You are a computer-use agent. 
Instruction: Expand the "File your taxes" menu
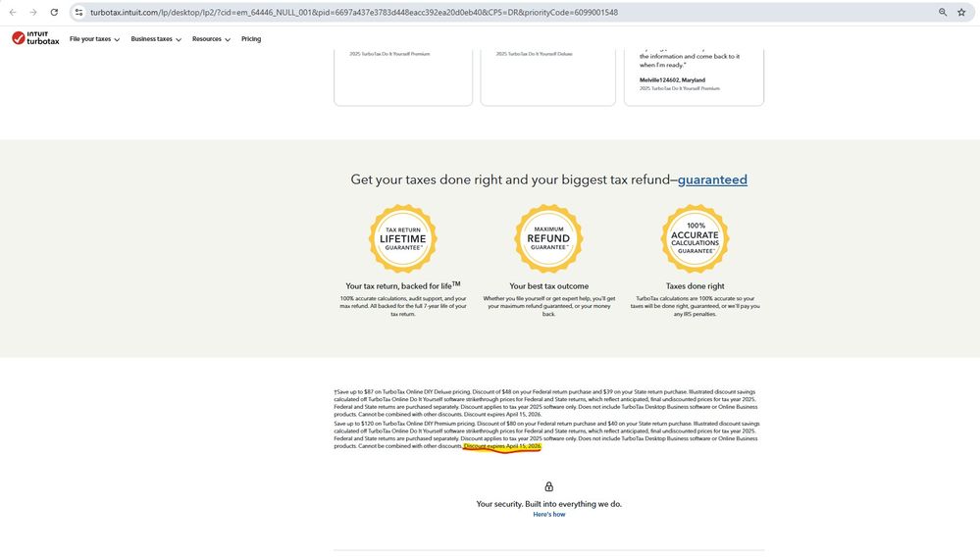coord(94,38)
